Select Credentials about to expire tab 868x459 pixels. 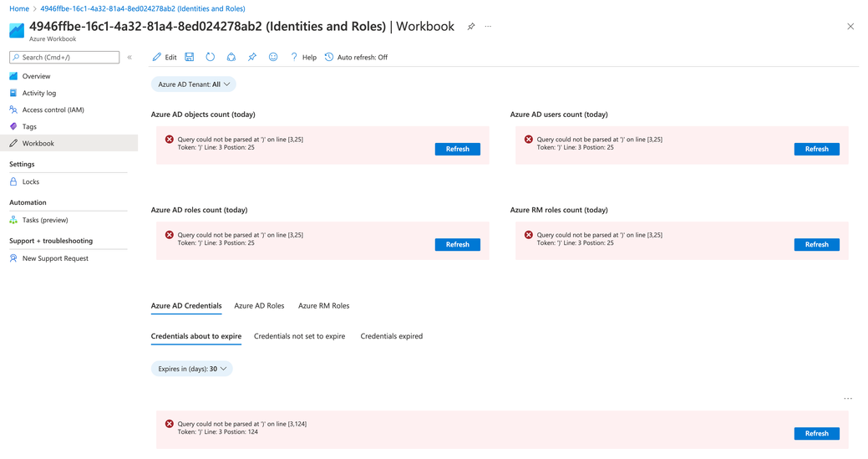click(x=196, y=336)
